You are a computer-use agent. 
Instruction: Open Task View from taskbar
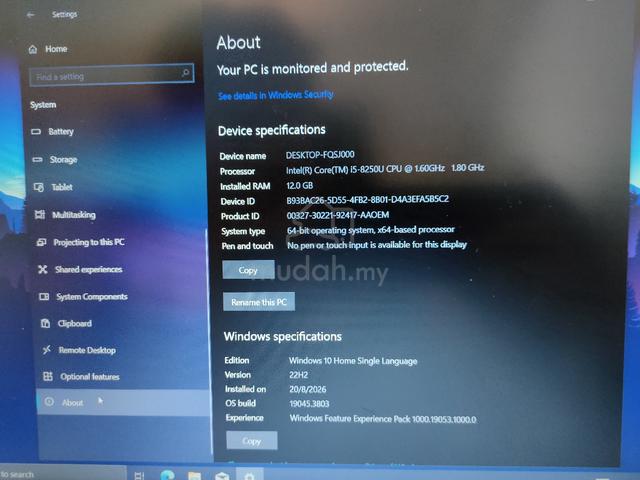139,476
